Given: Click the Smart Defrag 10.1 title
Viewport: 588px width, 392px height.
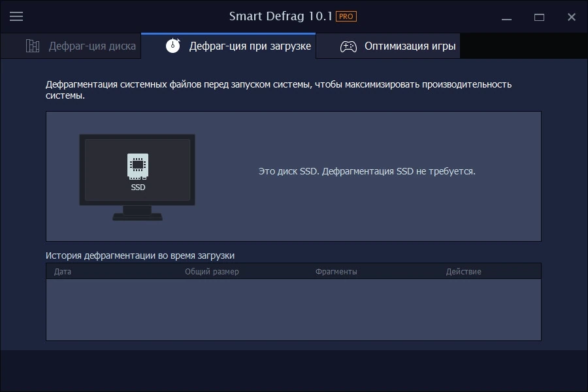Looking at the screenshot, I should (x=281, y=16).
